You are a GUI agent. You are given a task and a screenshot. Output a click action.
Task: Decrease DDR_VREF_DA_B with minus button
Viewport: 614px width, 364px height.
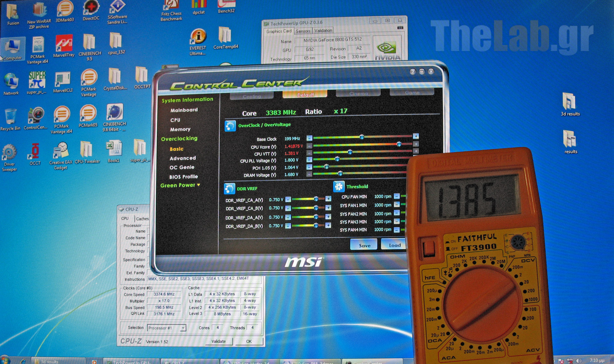[x=288, y=226]
